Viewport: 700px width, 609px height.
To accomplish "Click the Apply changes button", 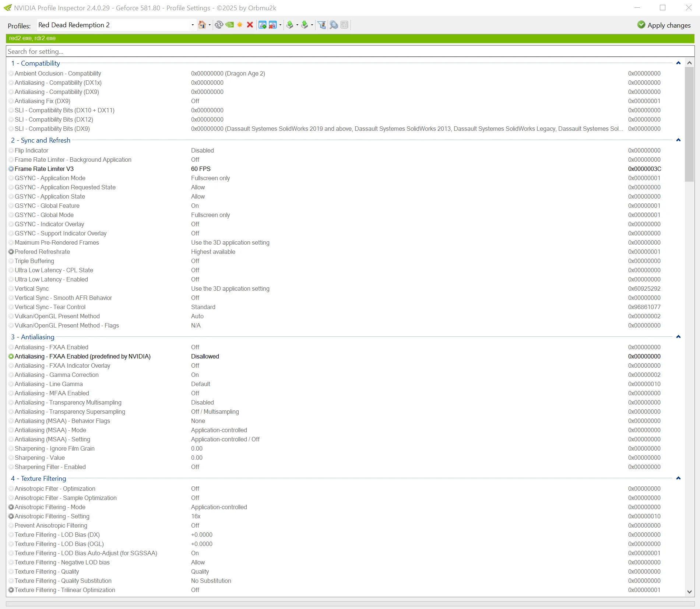I will 664,25.
